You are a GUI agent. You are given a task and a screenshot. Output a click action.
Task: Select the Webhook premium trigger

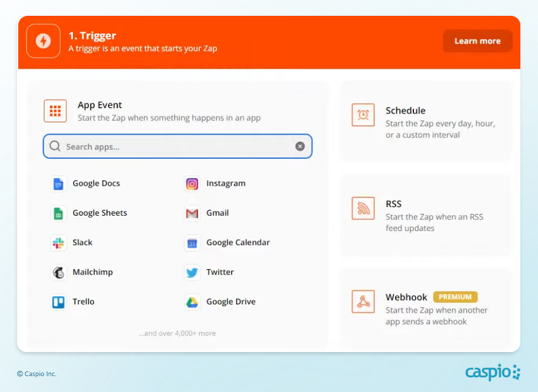pos(426,309)
